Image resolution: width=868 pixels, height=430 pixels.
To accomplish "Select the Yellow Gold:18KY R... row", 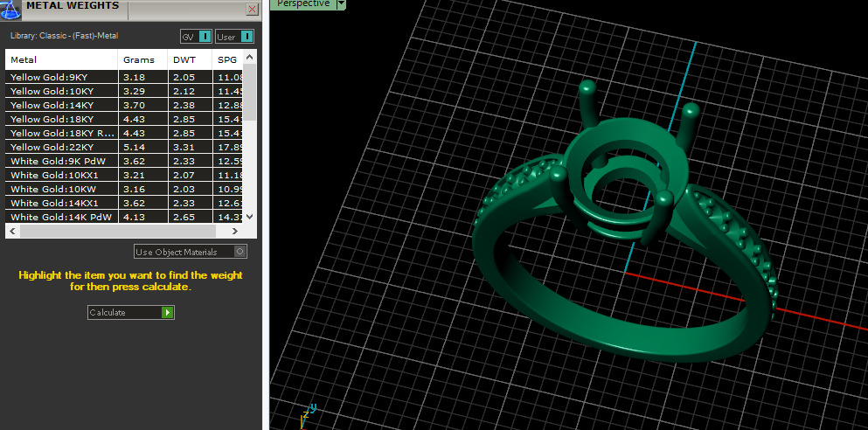I will pos(124,133).
